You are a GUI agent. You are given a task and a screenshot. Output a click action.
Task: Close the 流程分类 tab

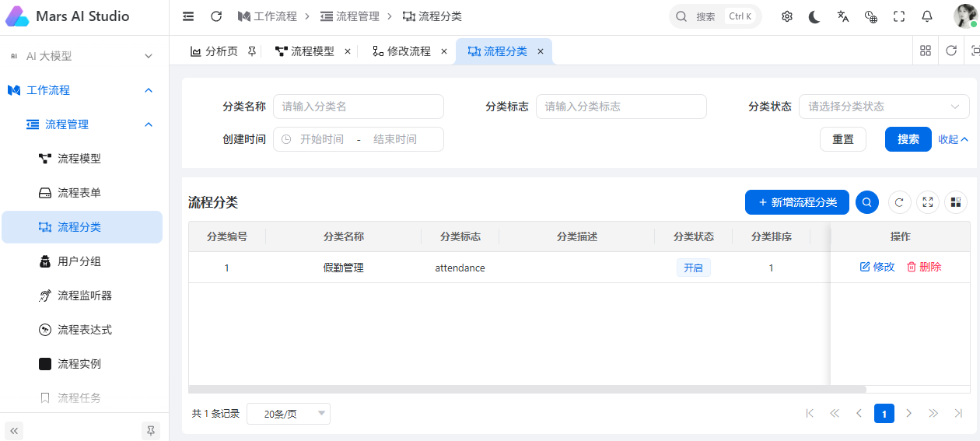(x=541, y=51)
